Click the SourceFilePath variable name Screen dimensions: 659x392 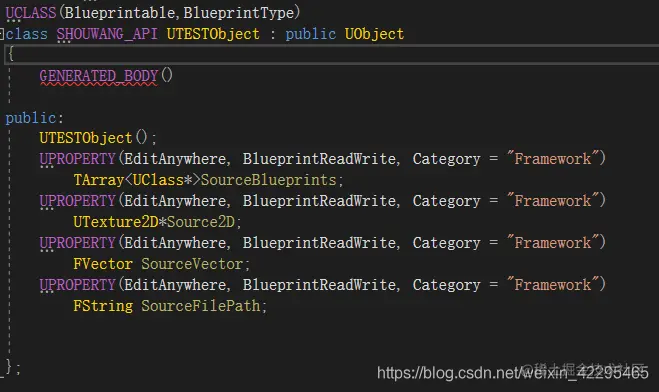pos(200,306)
